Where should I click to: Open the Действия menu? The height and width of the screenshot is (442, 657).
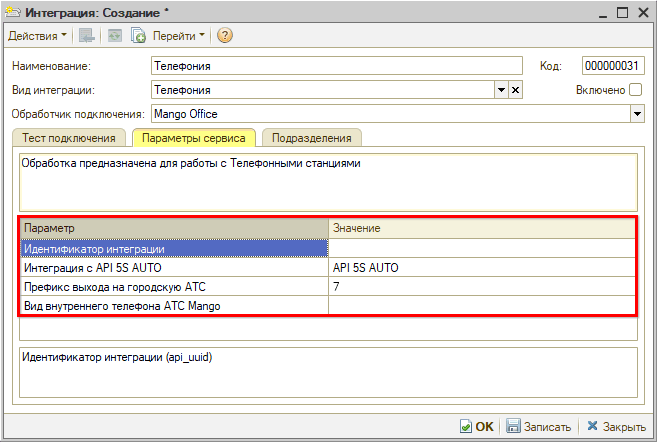point(37,36)
